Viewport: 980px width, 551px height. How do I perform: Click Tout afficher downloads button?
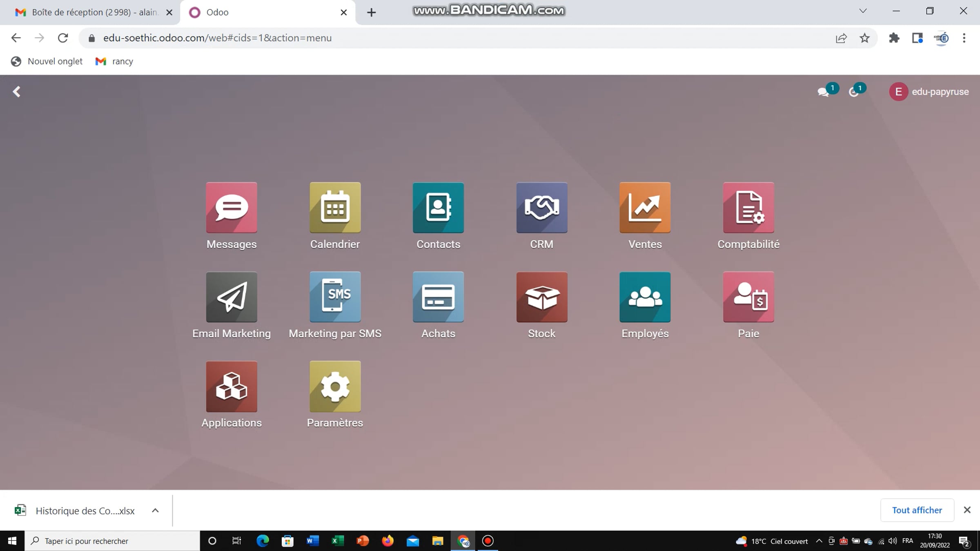917,510
